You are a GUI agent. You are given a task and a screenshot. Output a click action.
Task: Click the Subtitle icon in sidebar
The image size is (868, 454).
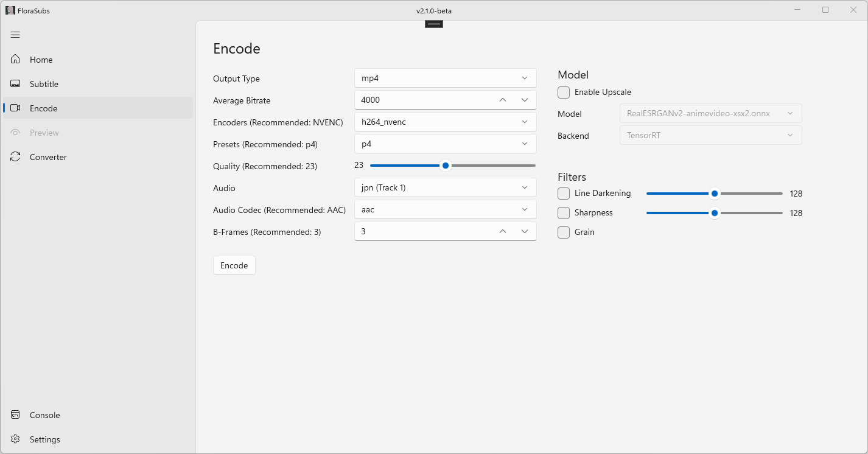click(x=16, y=84)
